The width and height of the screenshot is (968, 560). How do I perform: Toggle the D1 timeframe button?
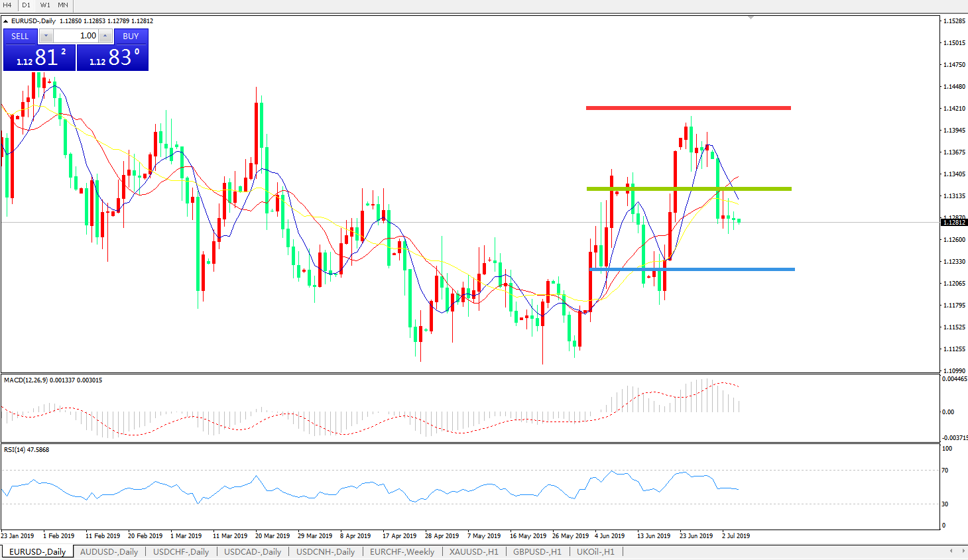(x=27, y=5)
